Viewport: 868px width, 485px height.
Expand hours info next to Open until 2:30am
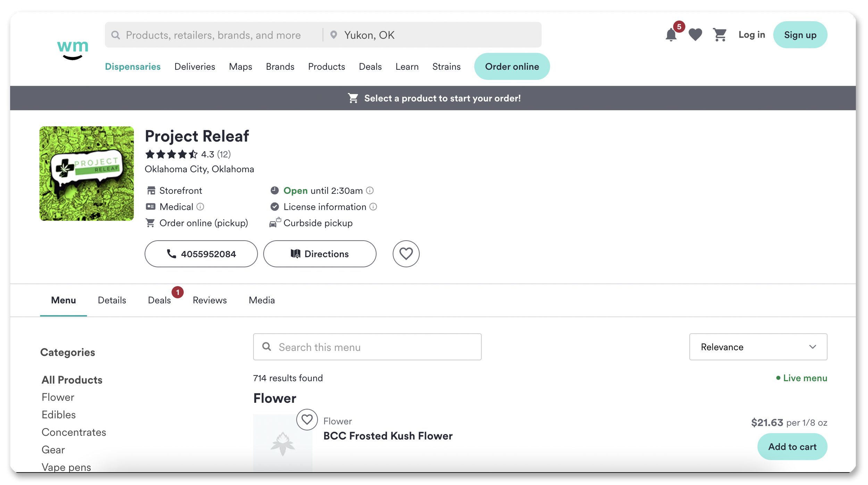click(370, 190)
